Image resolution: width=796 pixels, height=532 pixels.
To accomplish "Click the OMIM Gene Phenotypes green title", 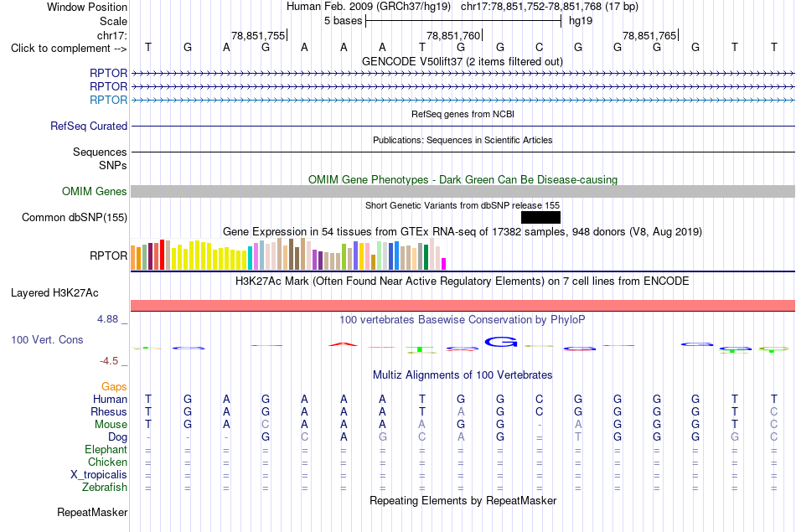I will pos(463,179).
